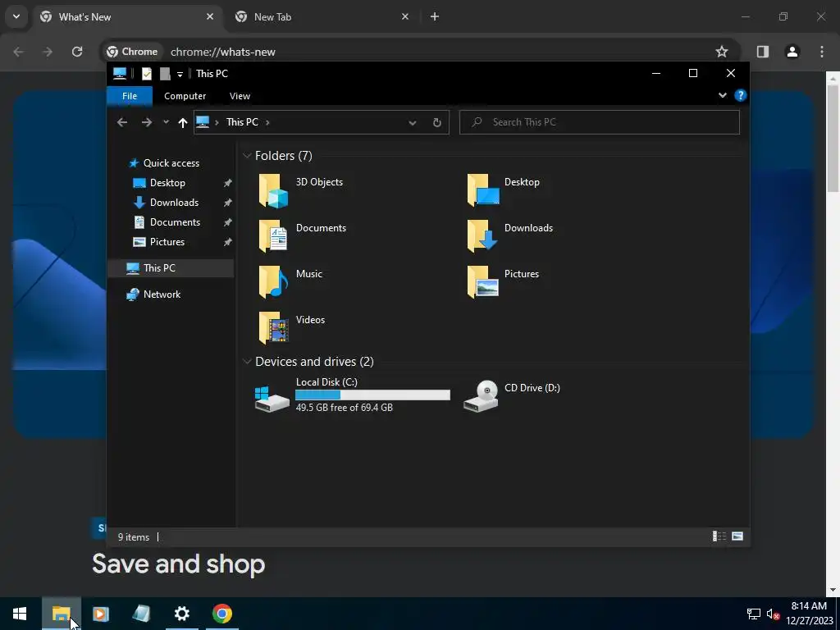
Task: Open Customize Quick Access Toolbar dropdown
Action: click(x=180, y=74)
